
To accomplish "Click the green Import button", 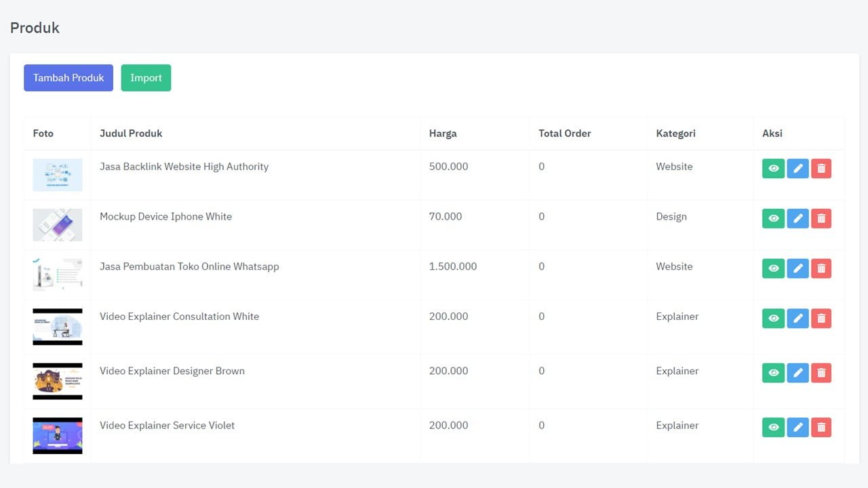I will coord(146,78).
